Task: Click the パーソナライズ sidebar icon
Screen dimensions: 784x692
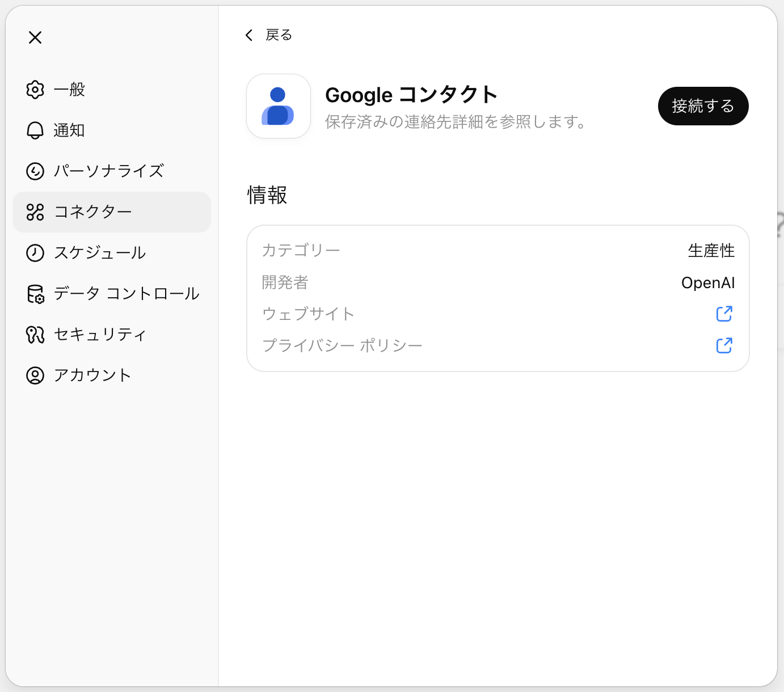Action: (x=35, y=171)
